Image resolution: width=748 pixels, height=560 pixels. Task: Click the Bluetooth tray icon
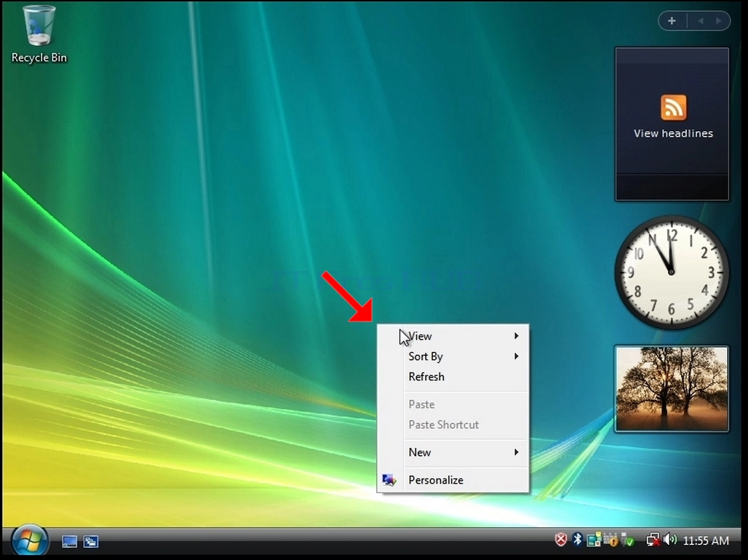click(578, 540)
